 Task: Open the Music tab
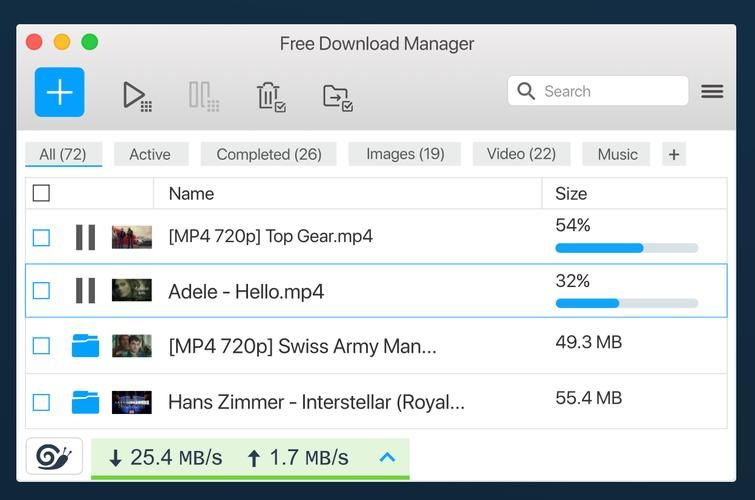[x=617, y=154]
